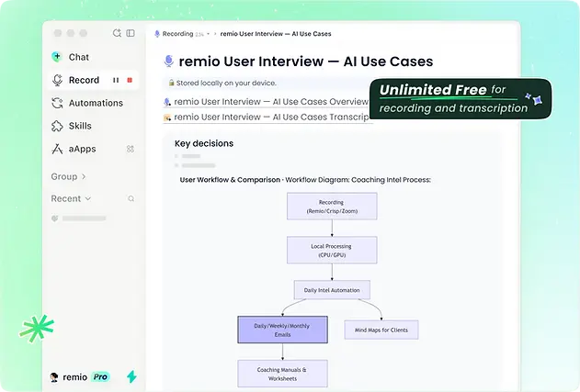Screen dimensions: 580x392
Task: Click the Pro badge beside remio
Action: click(x=100, y=376)
